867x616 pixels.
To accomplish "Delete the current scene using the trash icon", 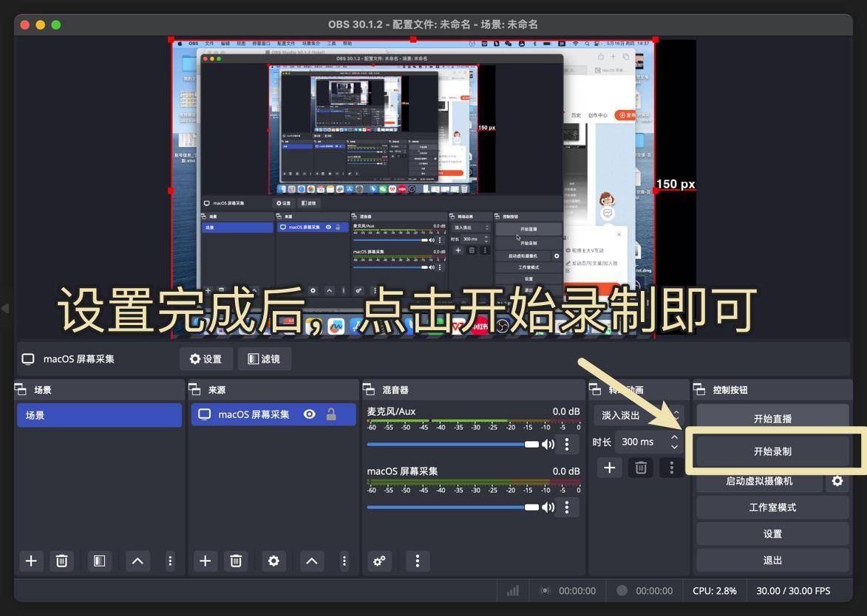I will 62,561.
